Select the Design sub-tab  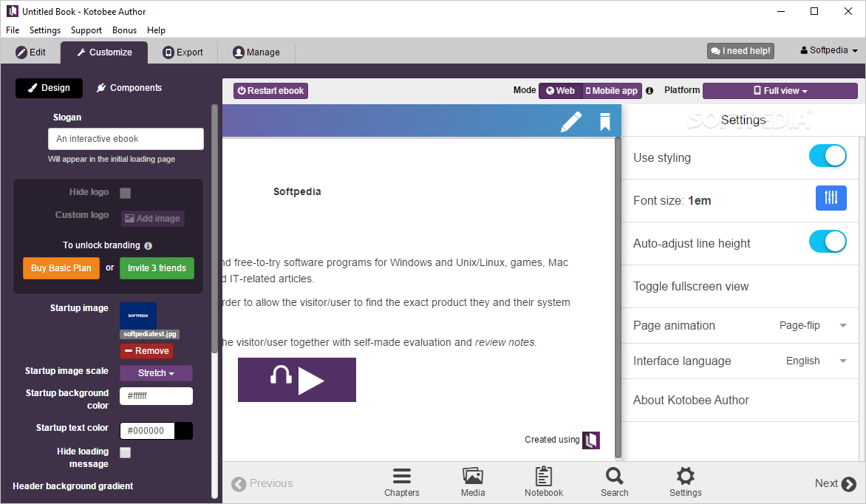[x=50, y=88]
